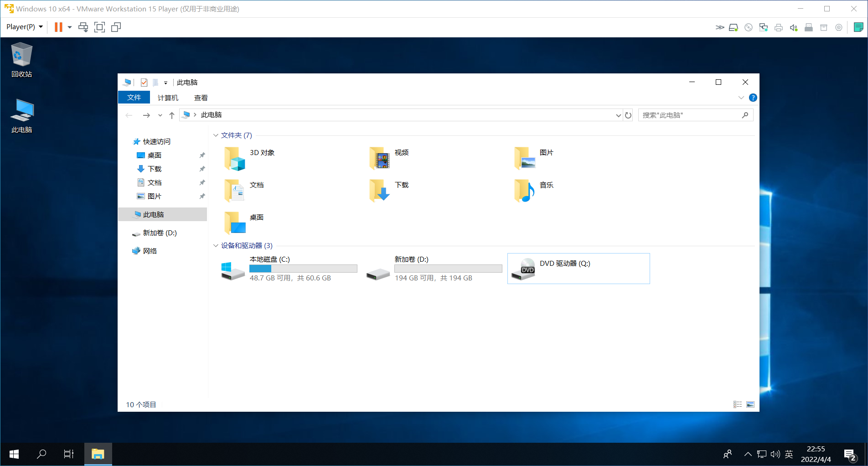868x466 pixels.
Task: Open the 查看 ribbon tab
Action: coord(201,98)
